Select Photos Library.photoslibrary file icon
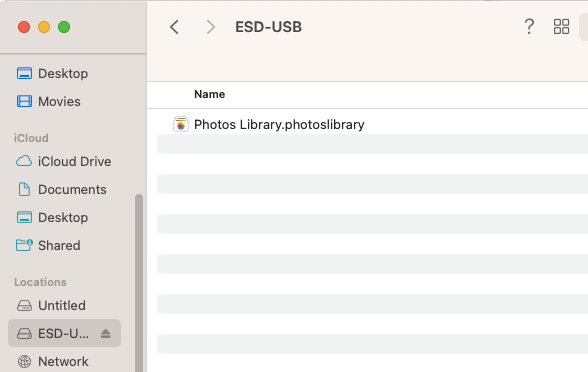Viewport: 588px width, 372px height. [x=181, y=124]
